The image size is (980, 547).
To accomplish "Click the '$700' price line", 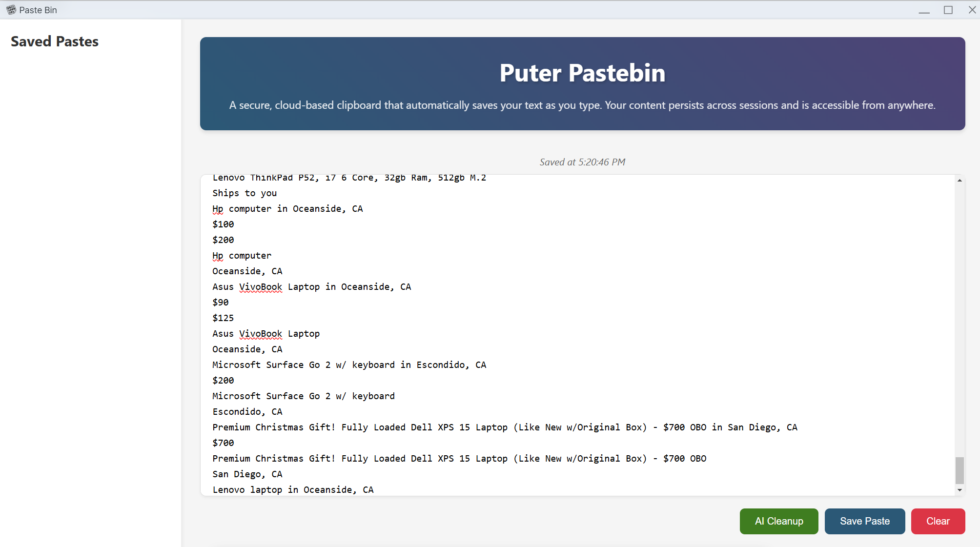I will click(x=223, y=443).
